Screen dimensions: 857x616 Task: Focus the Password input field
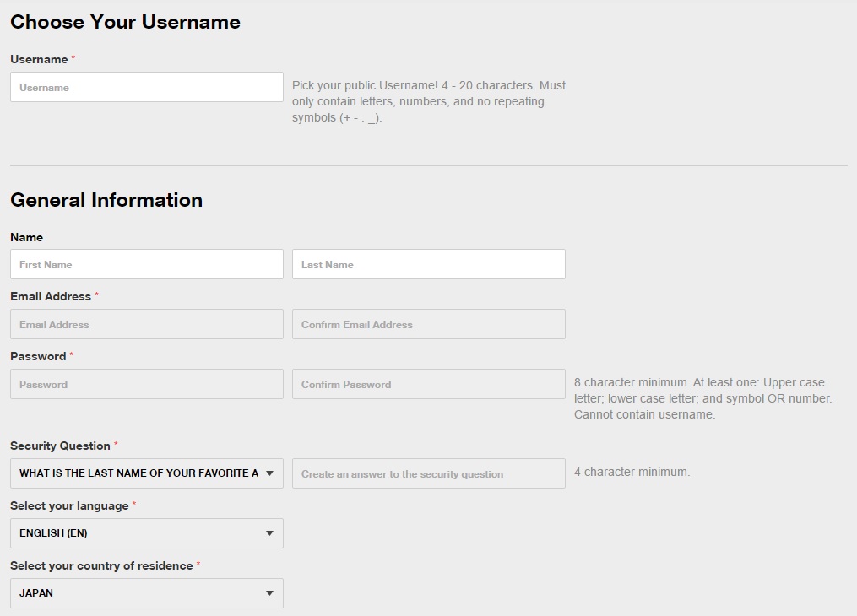(x=146, y=384)
